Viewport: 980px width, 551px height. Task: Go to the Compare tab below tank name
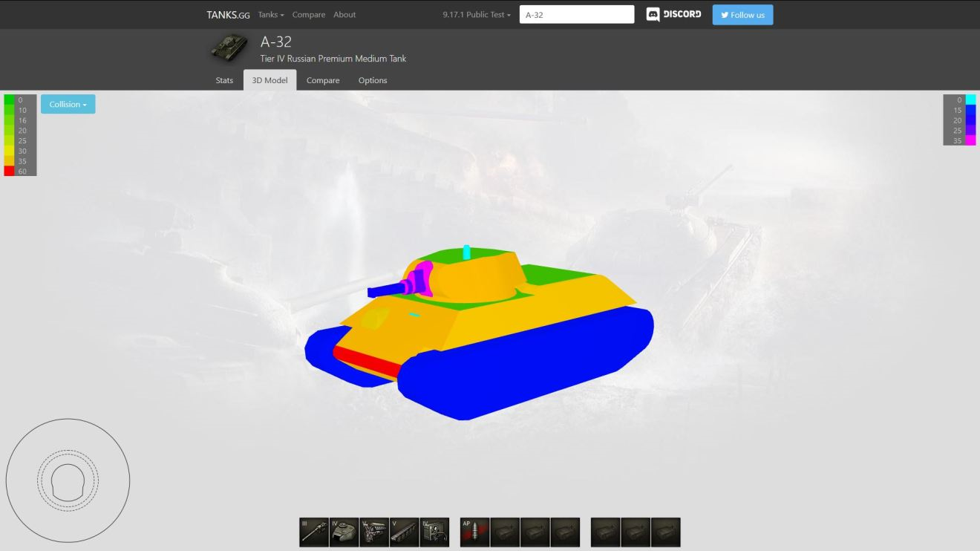[323, 80]
